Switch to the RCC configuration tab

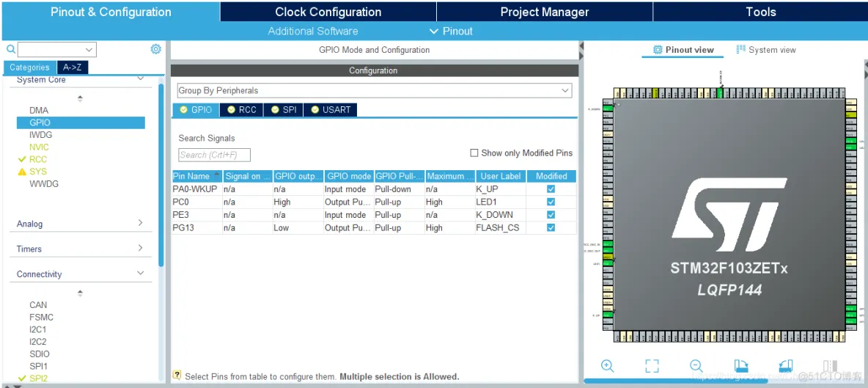click(241, 109)
